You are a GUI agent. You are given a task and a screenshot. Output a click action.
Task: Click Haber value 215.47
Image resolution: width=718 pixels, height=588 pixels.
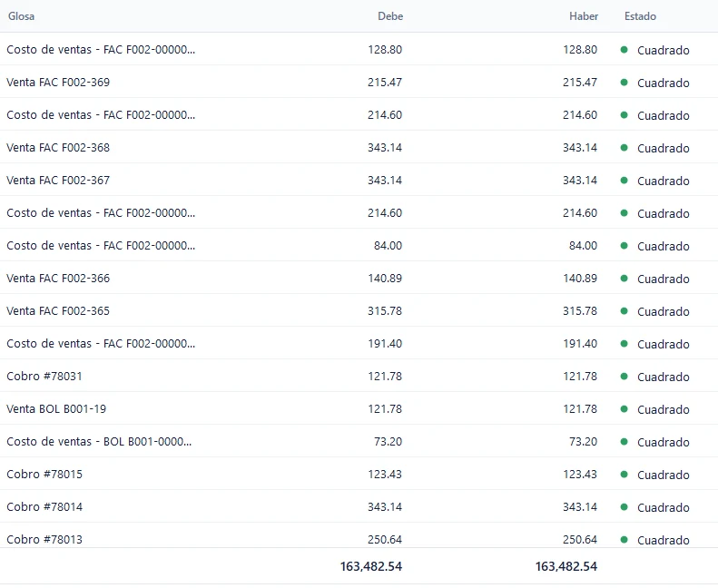[x=580, y=83]
